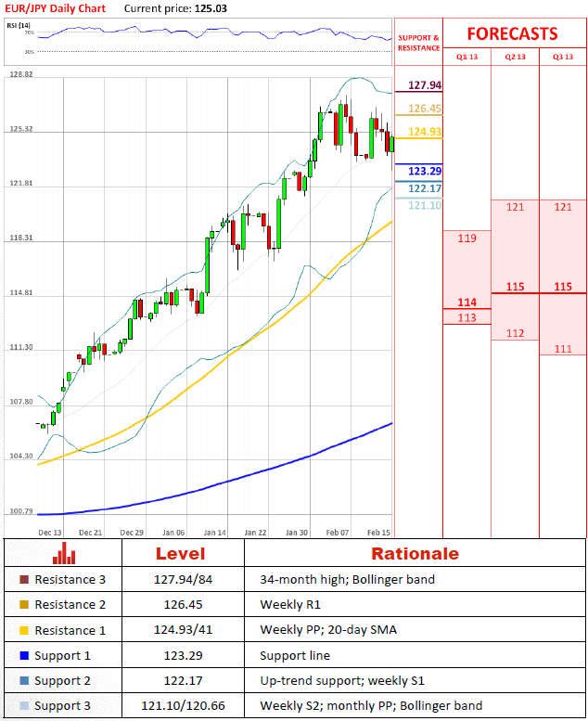Click the Resistance 3 maroon color swatch
Viewport: 588px width, 721px height.
(x=24, y=579)
